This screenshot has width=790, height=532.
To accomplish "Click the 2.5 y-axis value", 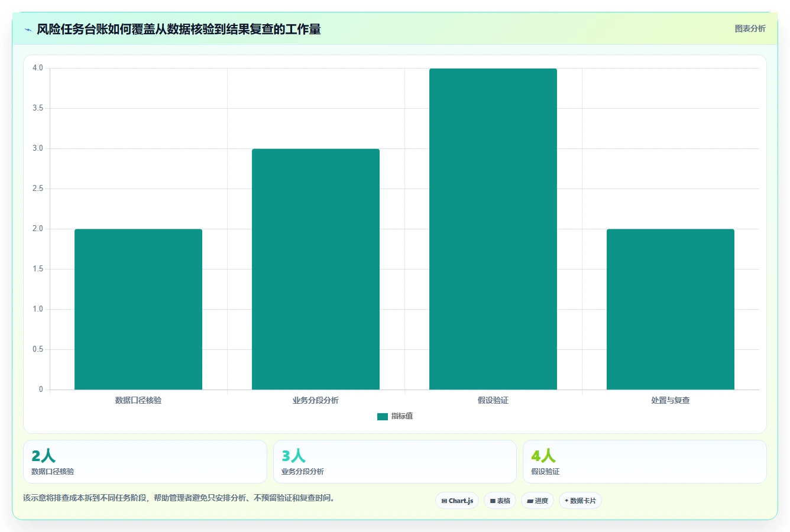I will click(x=38, y=189).
